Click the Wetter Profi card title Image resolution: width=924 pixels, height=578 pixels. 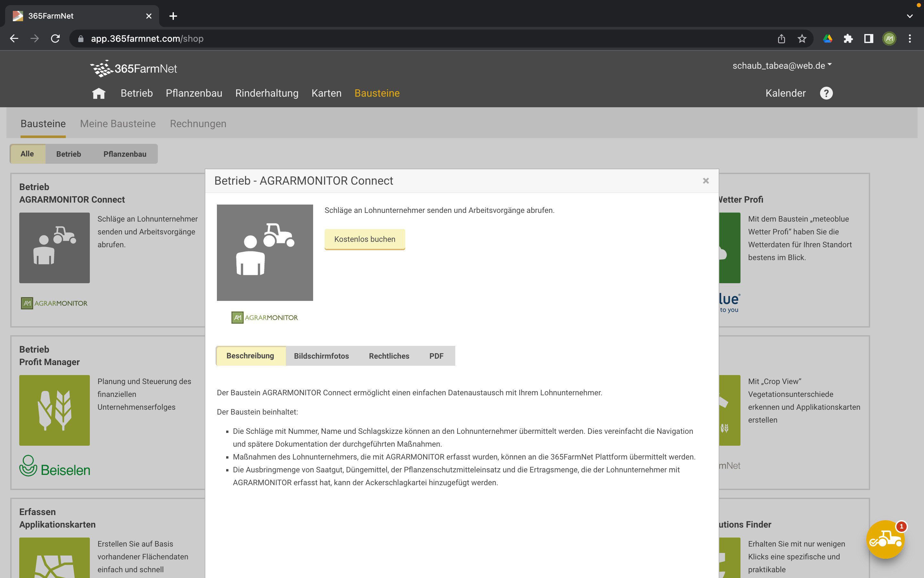(741, 199)
